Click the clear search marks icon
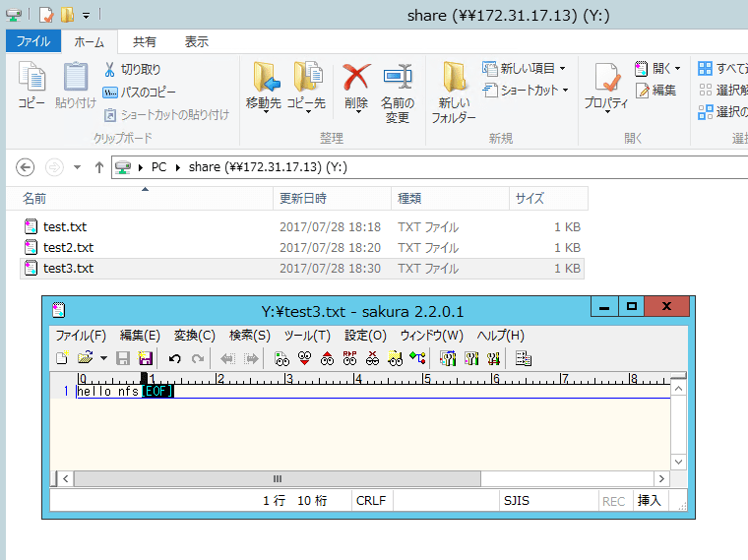748x560 pixels. (373, 358)
